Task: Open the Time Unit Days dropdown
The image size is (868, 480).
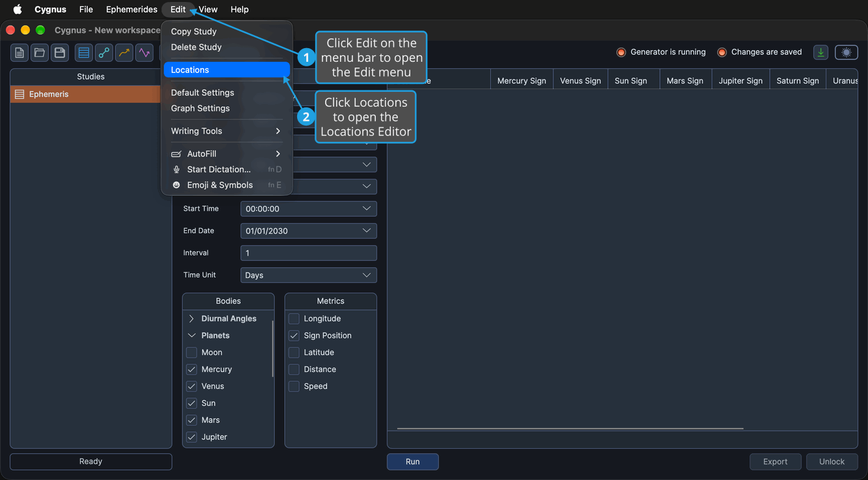Action: (309, 275)
